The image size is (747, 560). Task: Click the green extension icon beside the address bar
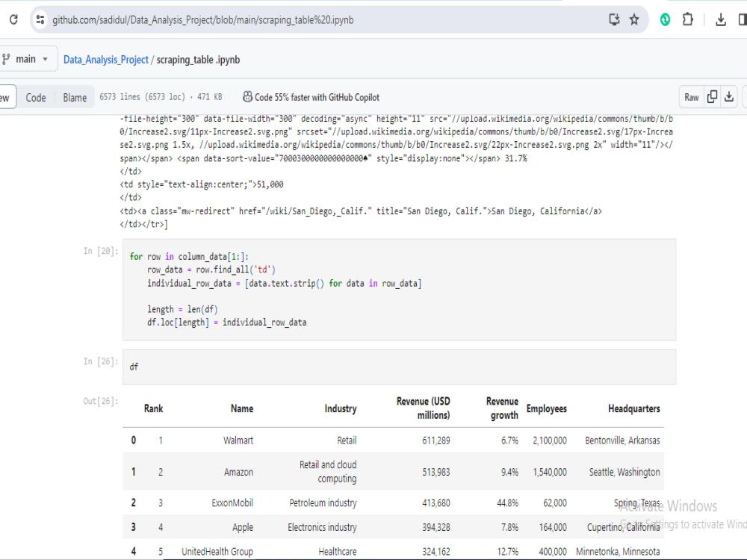tap(666, 19)
